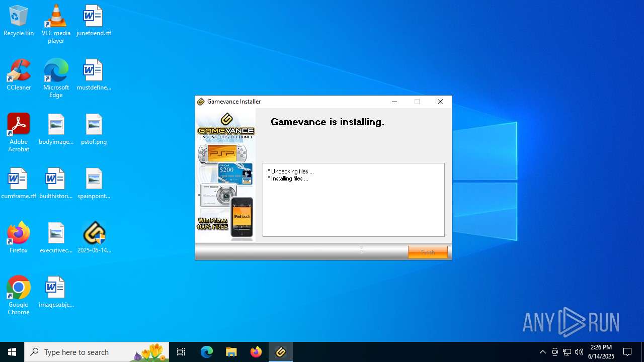Open the notification center
This screenshot has height=362, width=644.
(x=628, y=352)
